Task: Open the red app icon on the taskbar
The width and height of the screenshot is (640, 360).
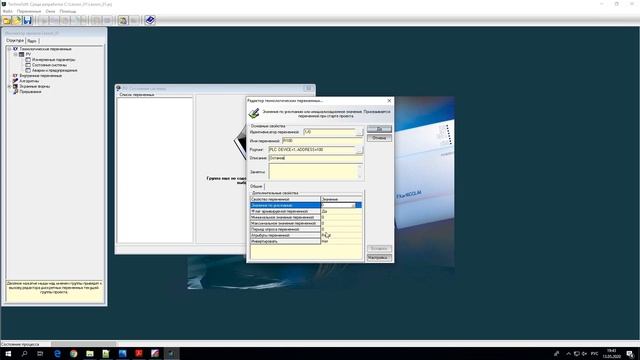Action: 139,353
